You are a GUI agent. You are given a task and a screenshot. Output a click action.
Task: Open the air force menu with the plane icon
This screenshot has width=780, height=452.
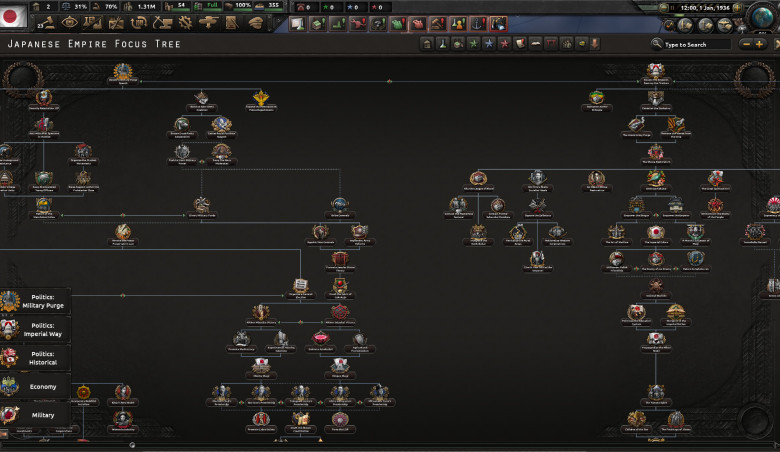point(208,22)
